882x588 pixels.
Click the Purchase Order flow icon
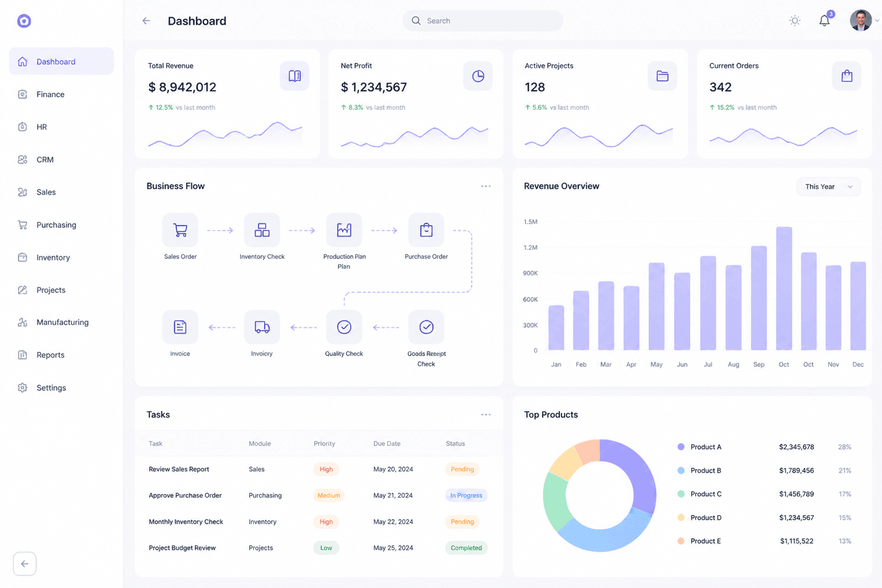(426, 230)
